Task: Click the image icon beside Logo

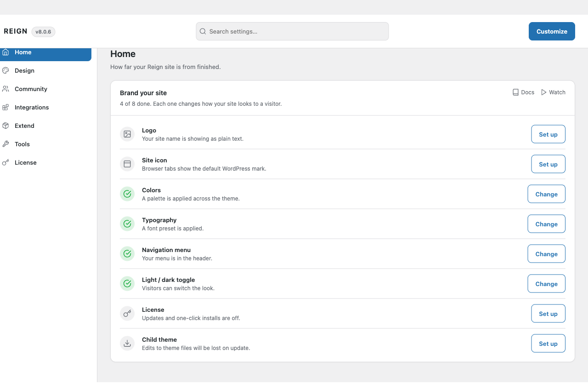Action: (127, 134)
